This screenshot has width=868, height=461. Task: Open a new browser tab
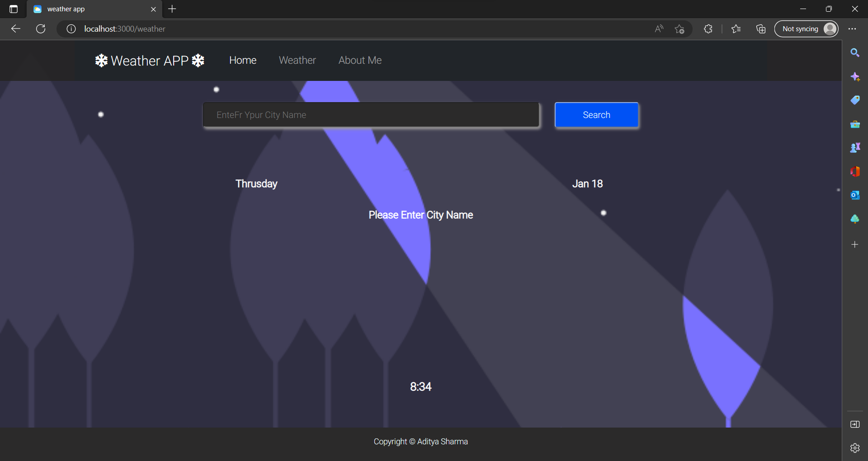pos(172,9)
